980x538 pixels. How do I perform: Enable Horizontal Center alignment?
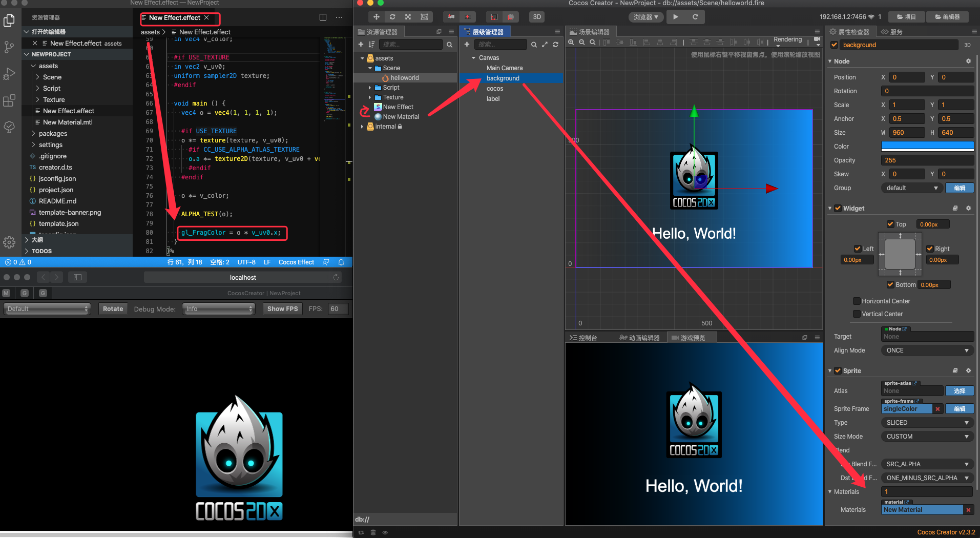coord(857,301)
